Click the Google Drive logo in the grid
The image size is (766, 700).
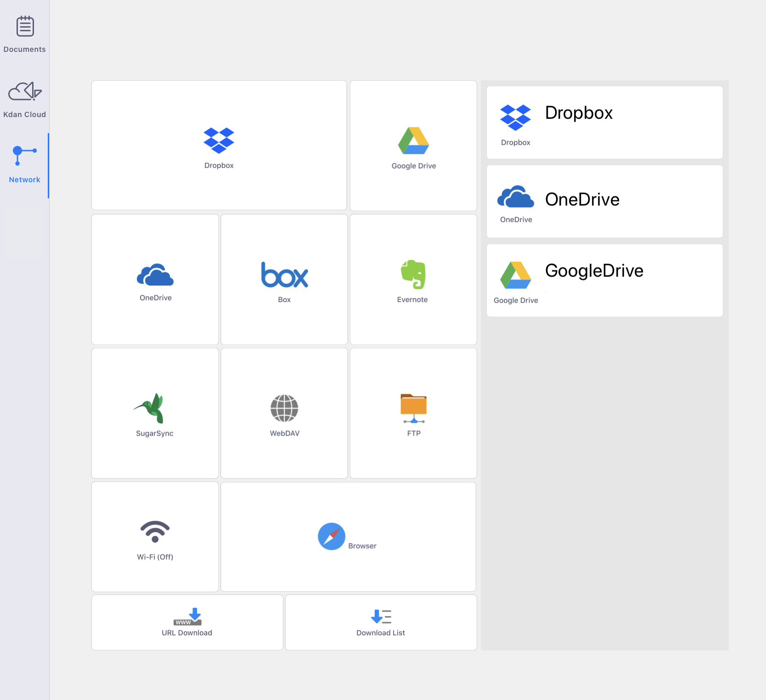click(x=414, y=140)
